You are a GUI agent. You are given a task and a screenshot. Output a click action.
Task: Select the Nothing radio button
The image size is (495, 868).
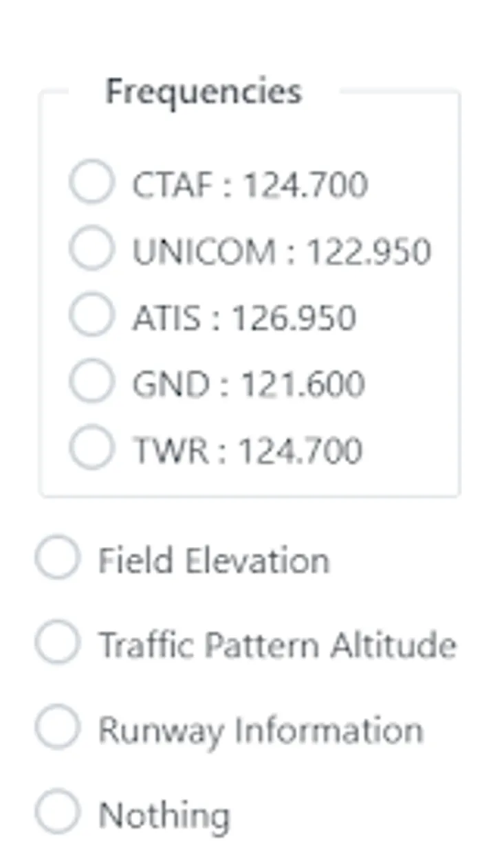[x=58, y=812]
